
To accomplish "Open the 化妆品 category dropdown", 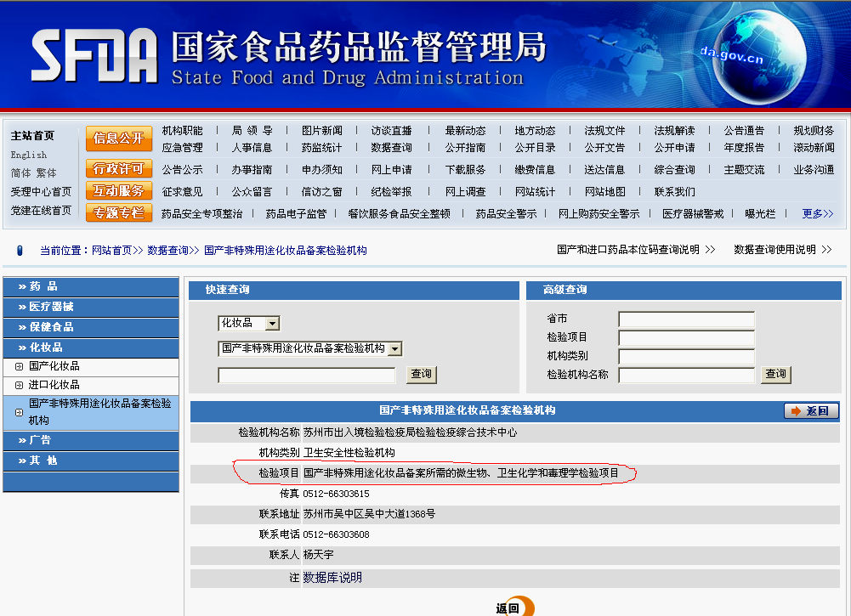I will pos(249,323).
